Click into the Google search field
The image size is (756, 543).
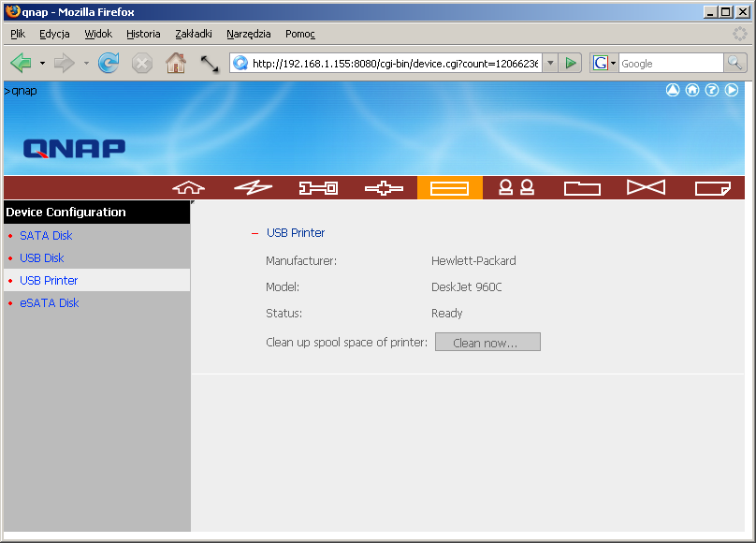tap(671, 63)
